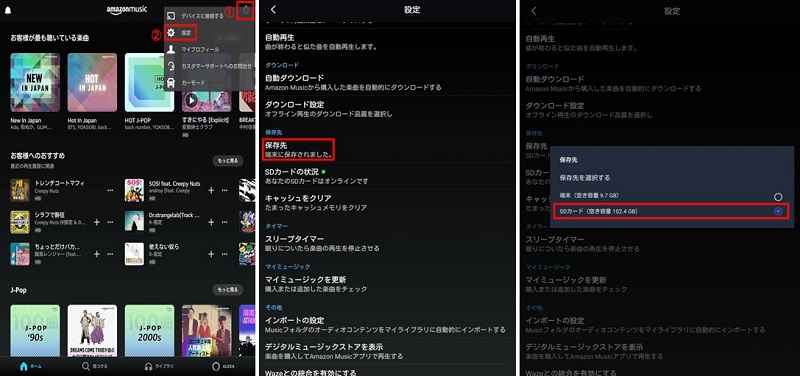This screenshot has width=800, height=376.
Task: Open the 使えない奴ら song artwork
Action: click(134, 254)
